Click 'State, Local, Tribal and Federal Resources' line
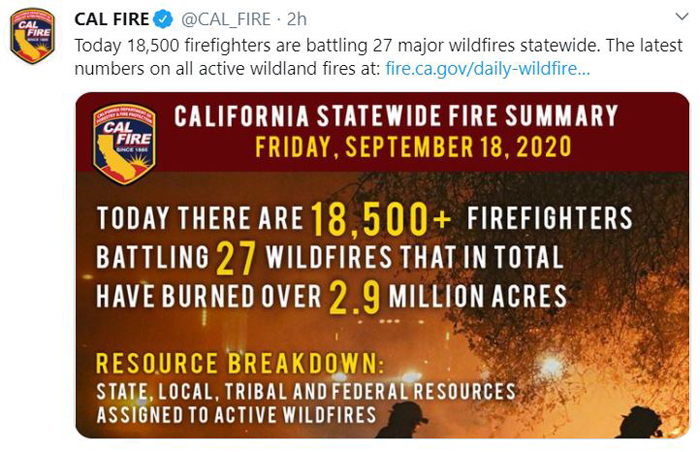Image resolution: width=700 pixels, height=452 pixels. point(306,391)
